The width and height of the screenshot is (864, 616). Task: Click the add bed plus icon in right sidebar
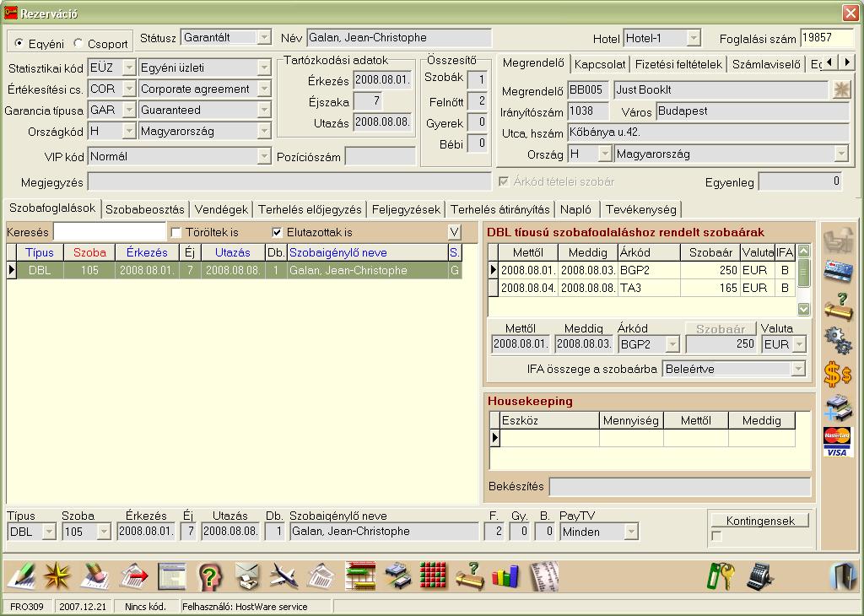click(x=838, y=408)
